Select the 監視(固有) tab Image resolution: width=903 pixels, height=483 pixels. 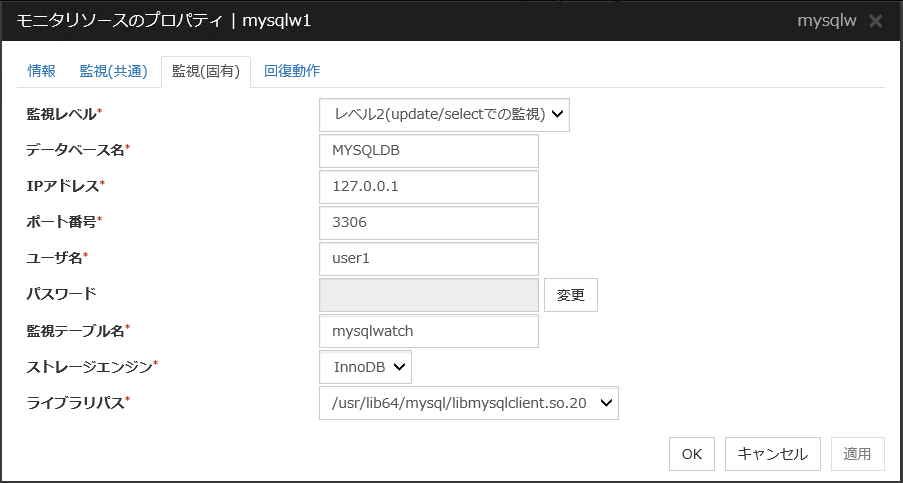[206, 71]
